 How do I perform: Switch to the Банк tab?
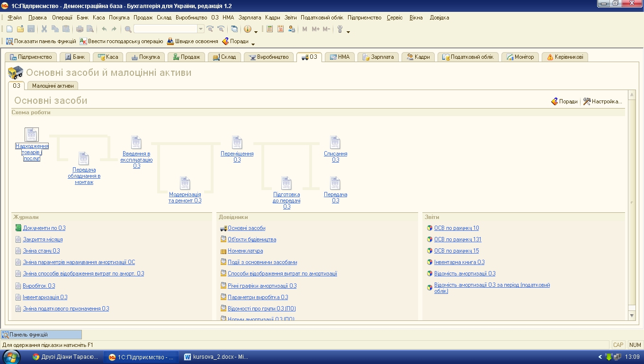tap(75, 57)
